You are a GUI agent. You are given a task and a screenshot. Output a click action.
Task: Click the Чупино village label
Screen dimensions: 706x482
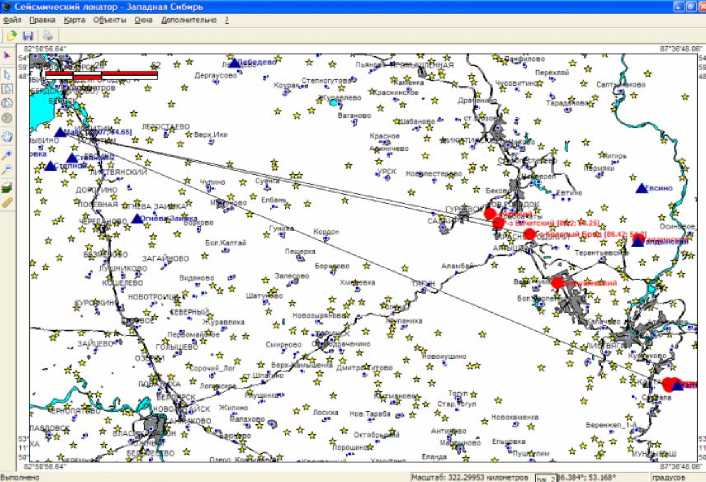tap(213, 182)
